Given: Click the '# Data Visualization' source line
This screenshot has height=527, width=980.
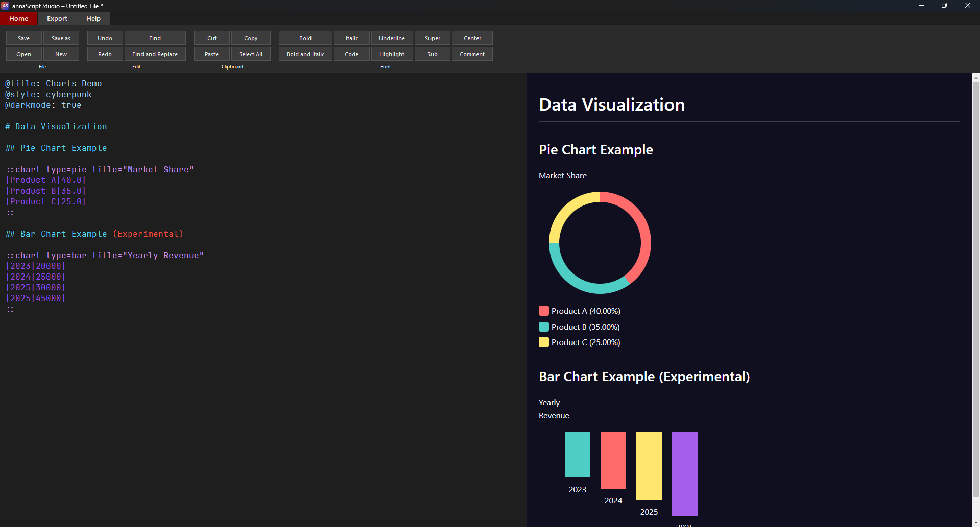Looking at the screenshot, I should point(56,126).
